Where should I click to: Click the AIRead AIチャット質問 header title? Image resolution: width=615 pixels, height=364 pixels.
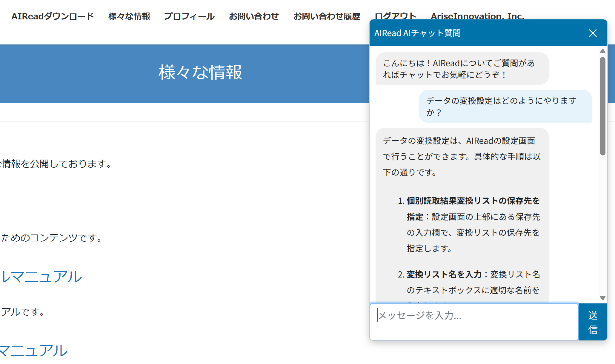click(x=417, y=33)
